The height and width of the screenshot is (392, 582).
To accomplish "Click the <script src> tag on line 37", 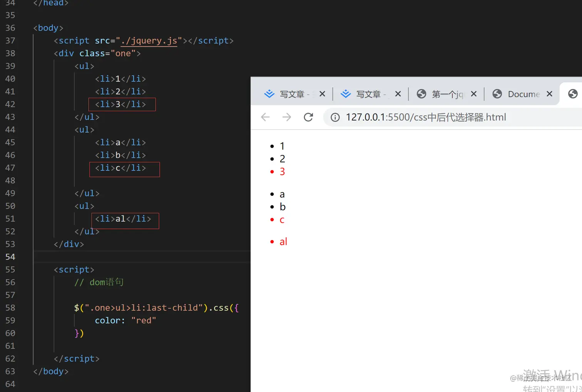I will (x=144, y=41).
